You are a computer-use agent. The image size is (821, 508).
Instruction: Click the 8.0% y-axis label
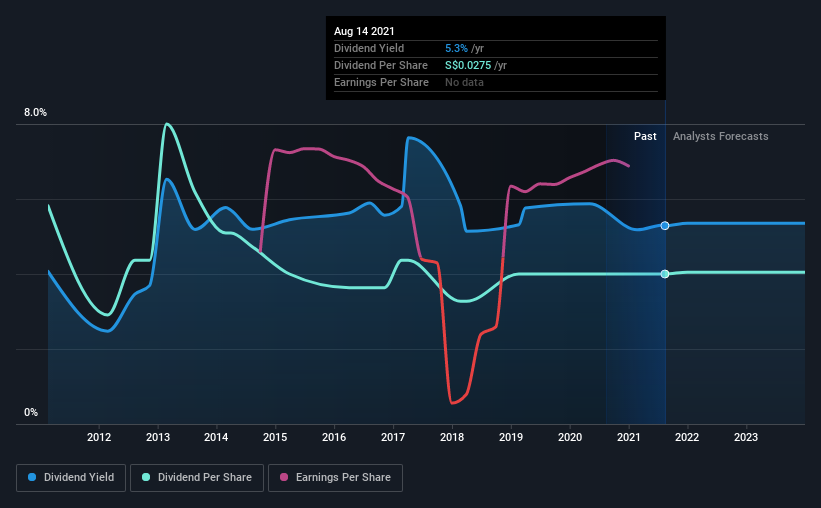pyautogui.click(x=35, y=113)
